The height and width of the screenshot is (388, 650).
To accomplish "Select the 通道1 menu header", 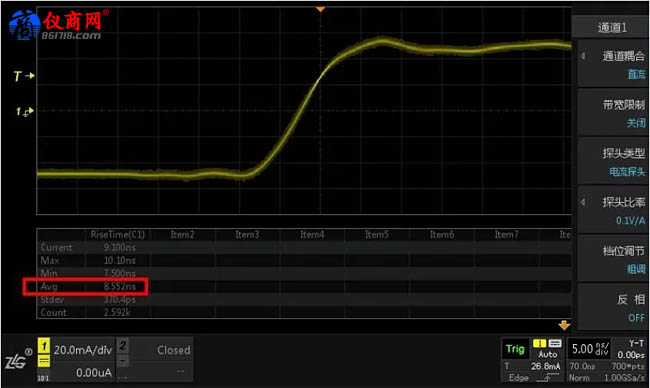I will (611, 28).
